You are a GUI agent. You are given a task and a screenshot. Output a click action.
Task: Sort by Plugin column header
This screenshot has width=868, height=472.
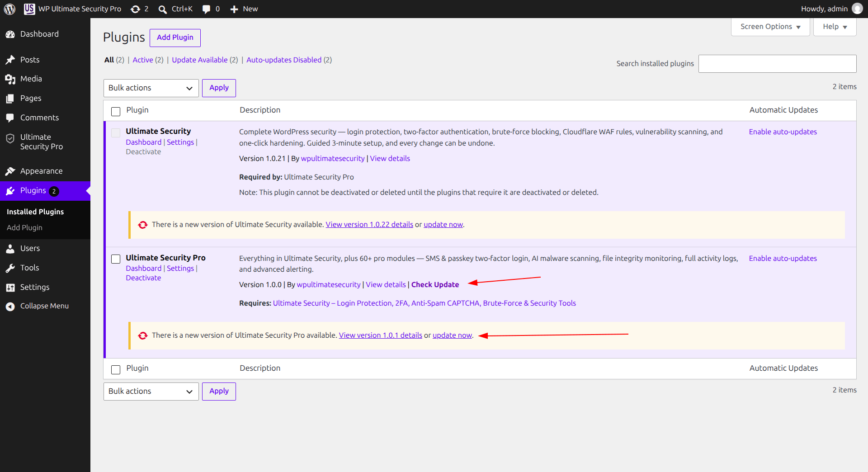point(137,110)
